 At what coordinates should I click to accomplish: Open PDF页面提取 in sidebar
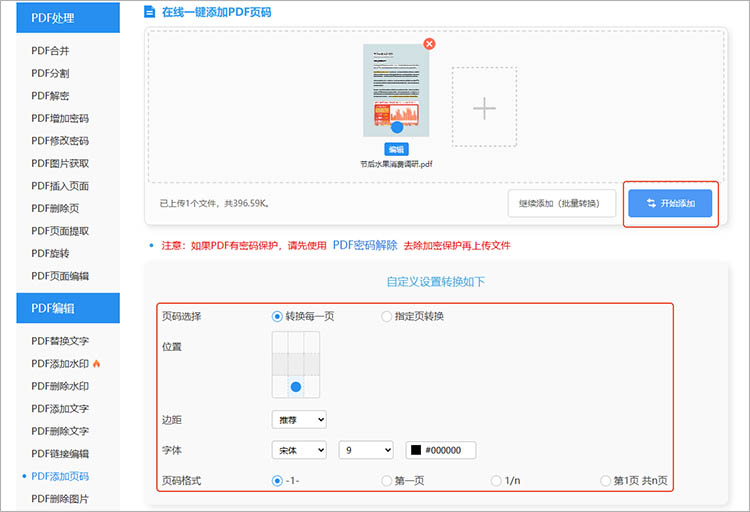(x=60, y=231)
